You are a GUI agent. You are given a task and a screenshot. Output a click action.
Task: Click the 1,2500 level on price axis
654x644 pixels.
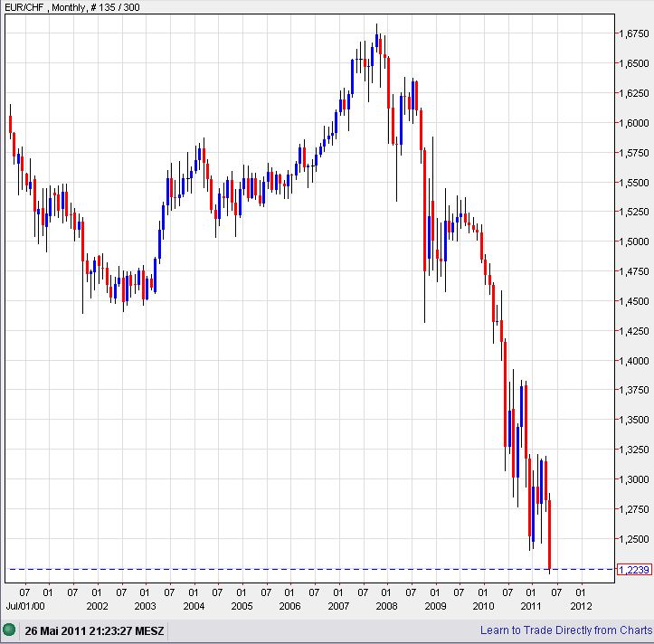tap(633, 539)
